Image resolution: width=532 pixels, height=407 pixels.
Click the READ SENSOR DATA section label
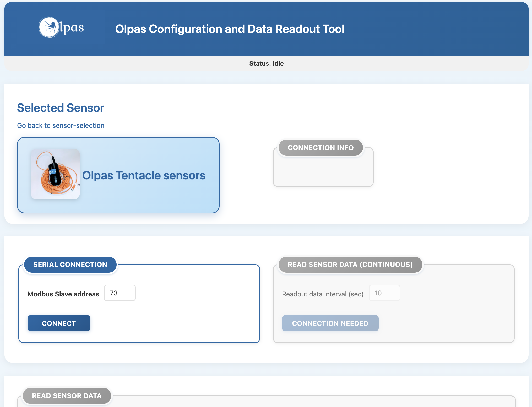[67, 395]
